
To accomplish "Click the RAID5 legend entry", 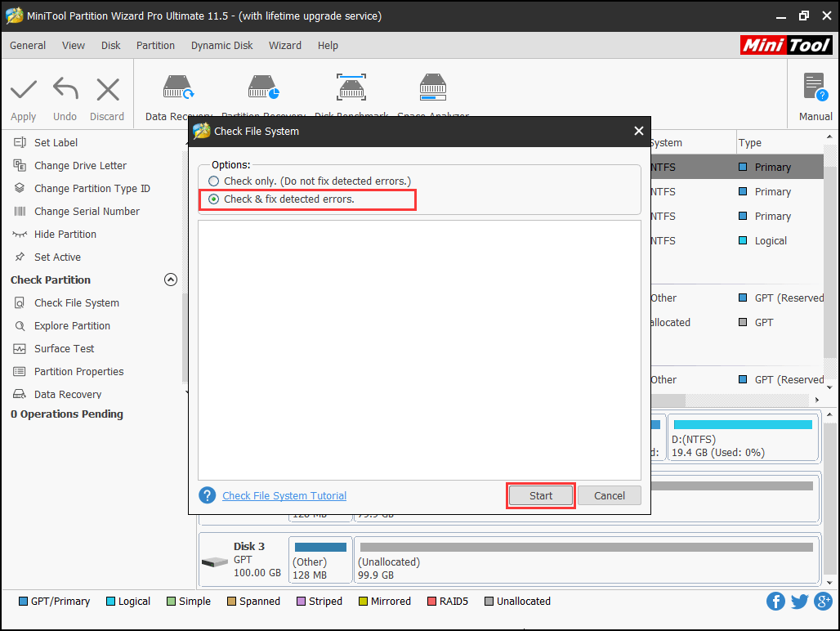I will tap(448, 601).
